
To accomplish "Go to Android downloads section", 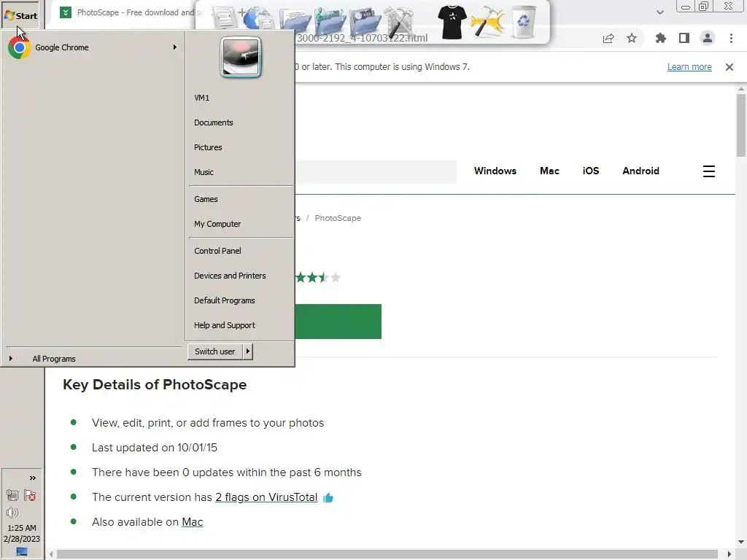I will pos(640,171).
